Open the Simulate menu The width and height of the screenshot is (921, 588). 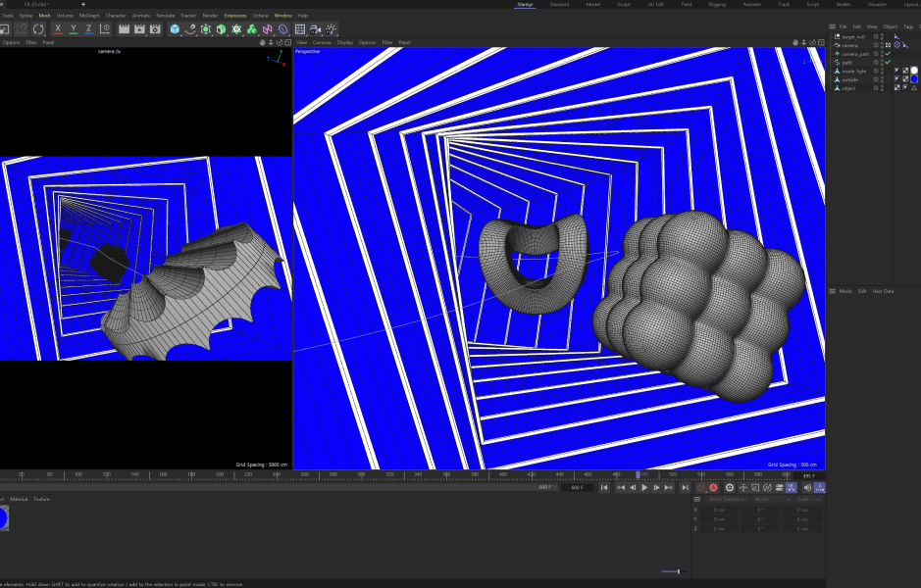(166, 16)
